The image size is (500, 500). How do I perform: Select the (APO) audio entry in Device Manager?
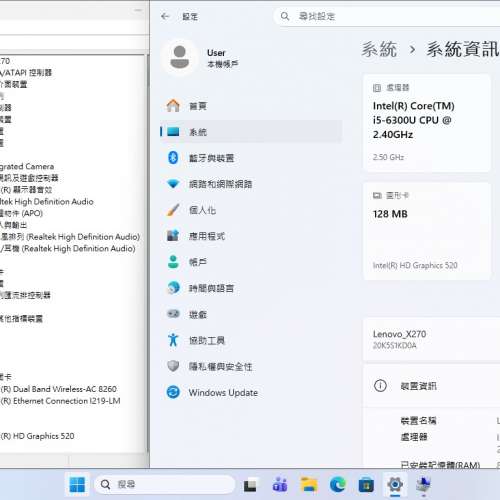coord(21,213)
